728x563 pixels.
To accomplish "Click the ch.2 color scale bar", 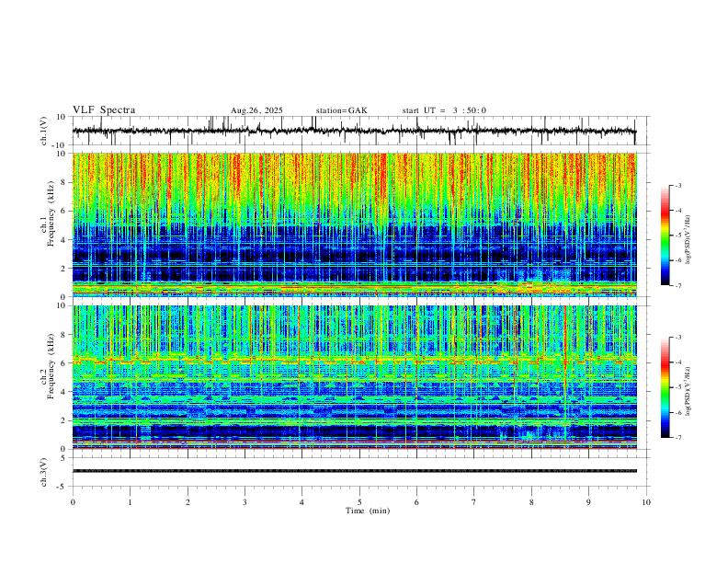I will pos(665,387).
